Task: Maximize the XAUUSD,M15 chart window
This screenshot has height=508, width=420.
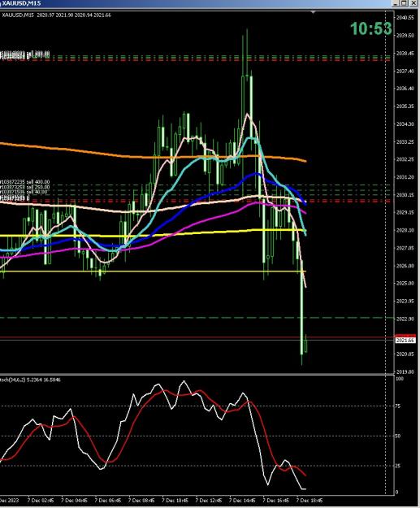Action: pyautogui.click(x=404, y=3)
